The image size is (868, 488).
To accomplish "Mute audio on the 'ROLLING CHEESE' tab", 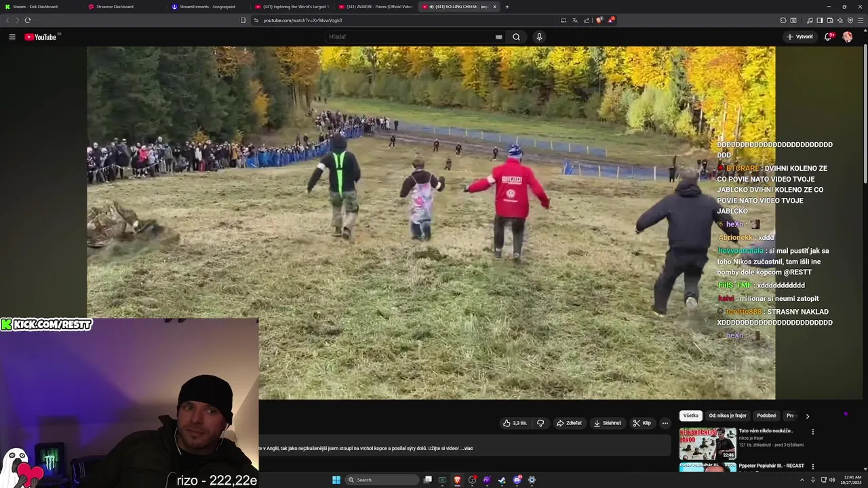I will [x=432, y=7].
